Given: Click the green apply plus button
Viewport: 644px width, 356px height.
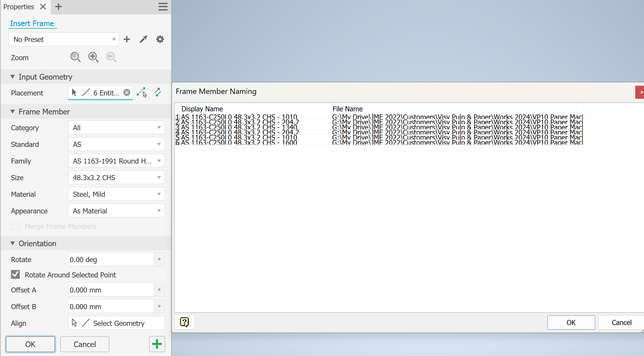Looking at the screenshot, I should pyautogui.click(x=157, y=344).
